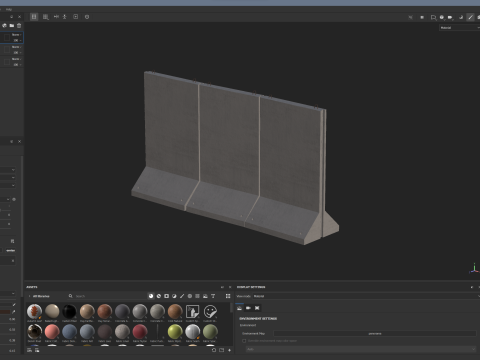Toggle the symmetry mirror icon in top toolbar
The image size is (480, 360).
click(x=56, y=17)
